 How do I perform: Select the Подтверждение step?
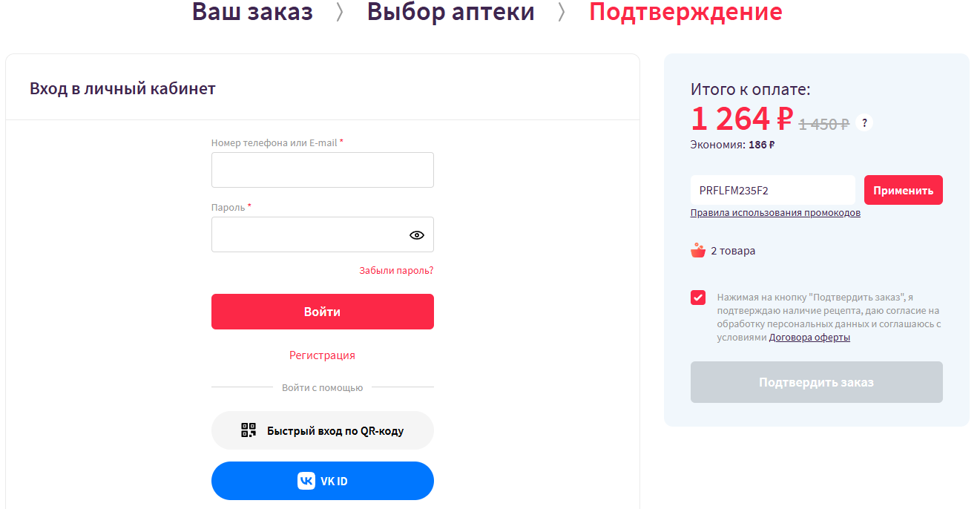coord(685,13)
